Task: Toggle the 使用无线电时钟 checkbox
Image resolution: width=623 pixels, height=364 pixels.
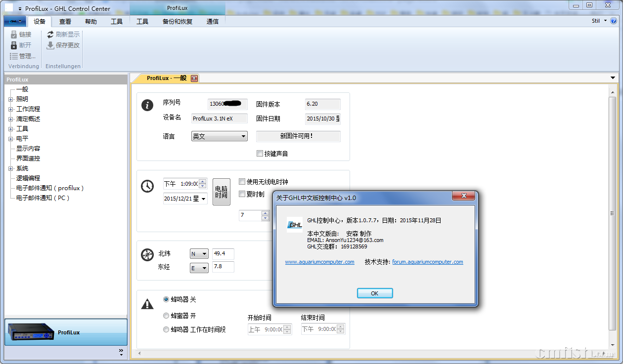Action: [x=242, y=182]
